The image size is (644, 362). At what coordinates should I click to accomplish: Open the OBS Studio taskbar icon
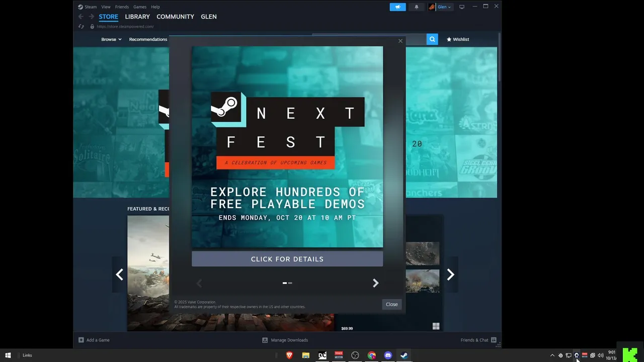click(x=355, y=355)
